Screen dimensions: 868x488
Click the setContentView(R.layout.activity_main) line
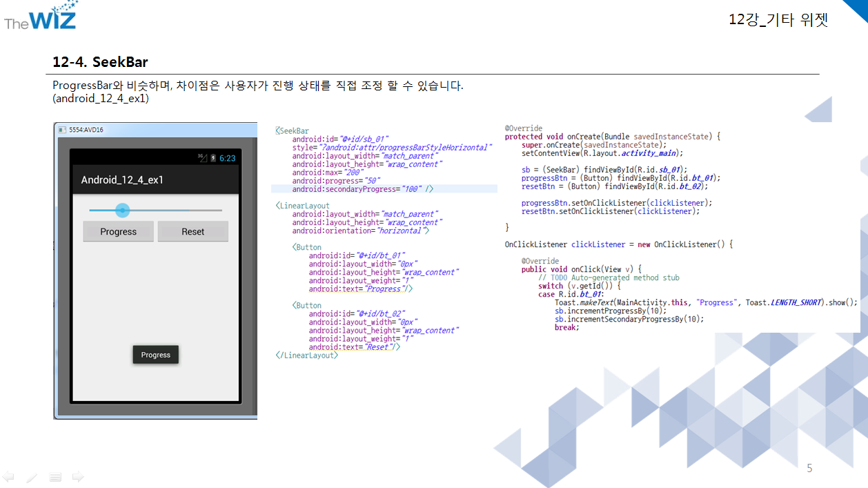tap(602, 153)
